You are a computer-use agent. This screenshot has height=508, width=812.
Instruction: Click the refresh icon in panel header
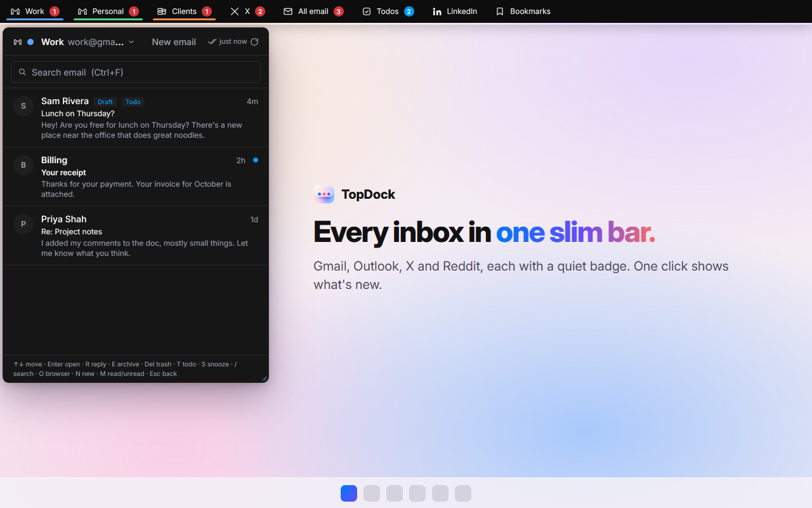point(254,42)
